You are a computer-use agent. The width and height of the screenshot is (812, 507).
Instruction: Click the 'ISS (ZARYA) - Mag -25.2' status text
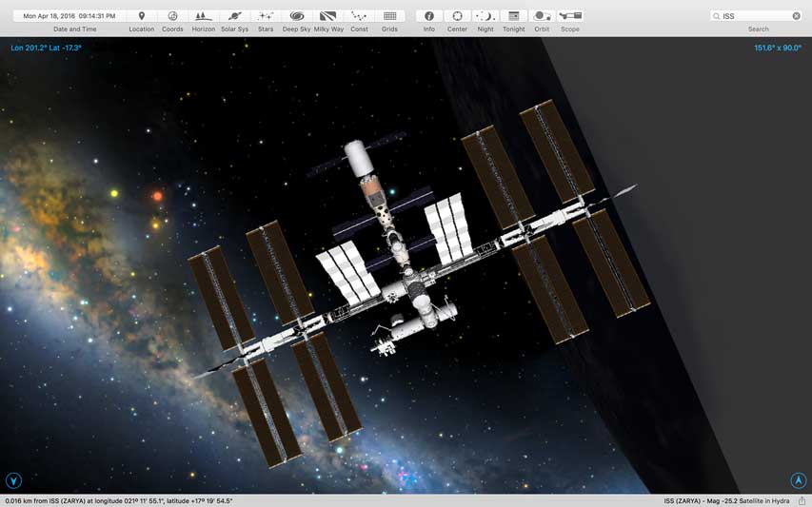[726, 501]
